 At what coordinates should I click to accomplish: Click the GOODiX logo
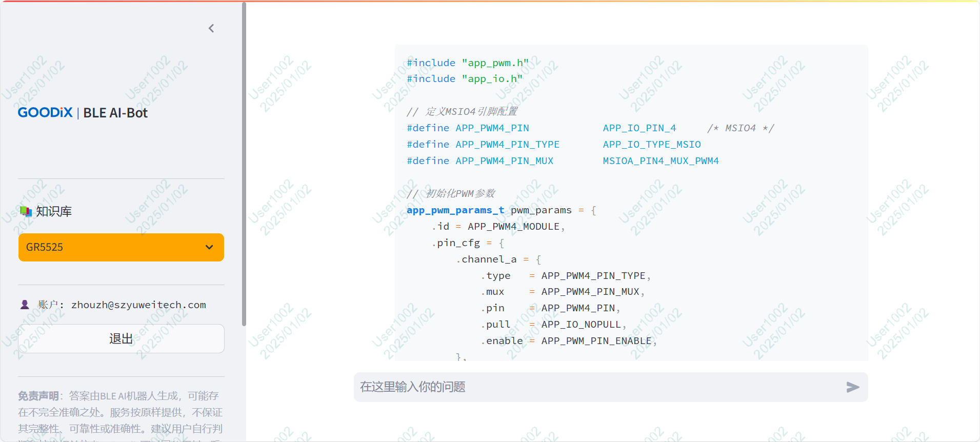coord(45,113)
